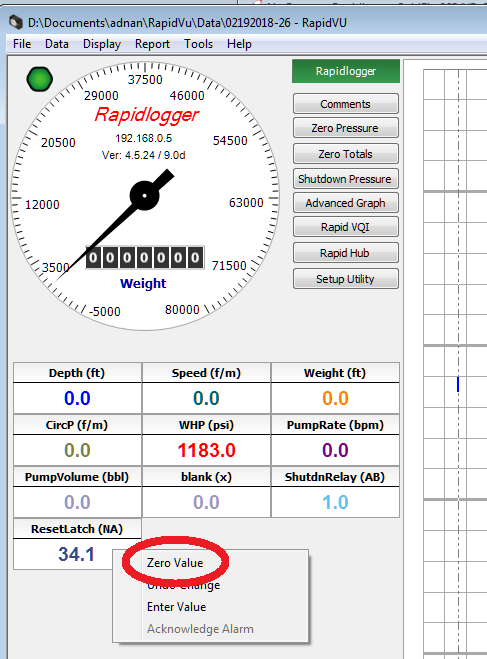487x659 pixels.
Task: Open the Report menu
Action: coord(152,44)
